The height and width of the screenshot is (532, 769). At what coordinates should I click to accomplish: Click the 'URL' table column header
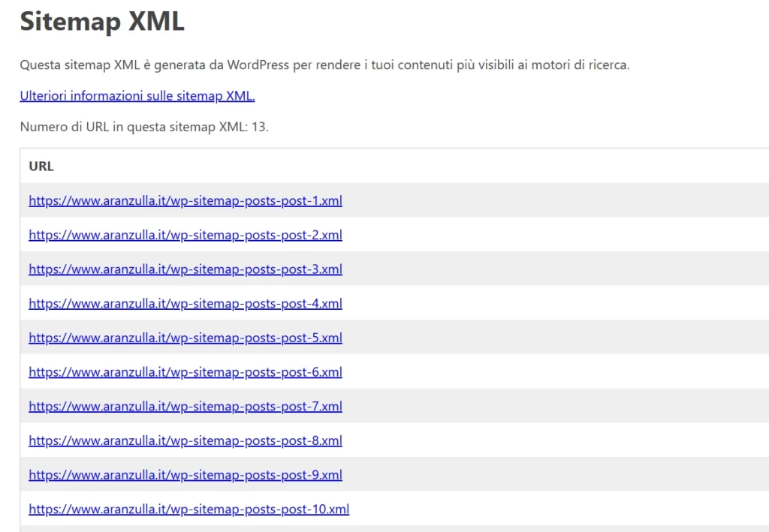pos(41,166)
